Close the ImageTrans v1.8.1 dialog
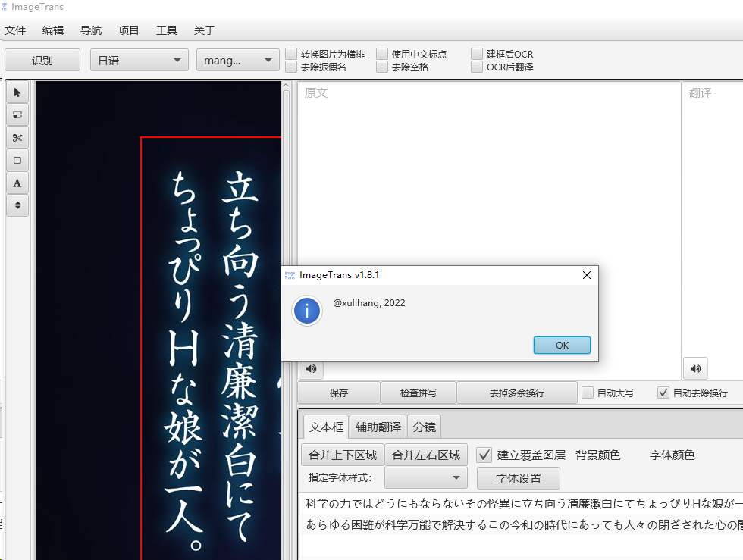The width and height of the screenshot is (743, 560). point(587,275)
